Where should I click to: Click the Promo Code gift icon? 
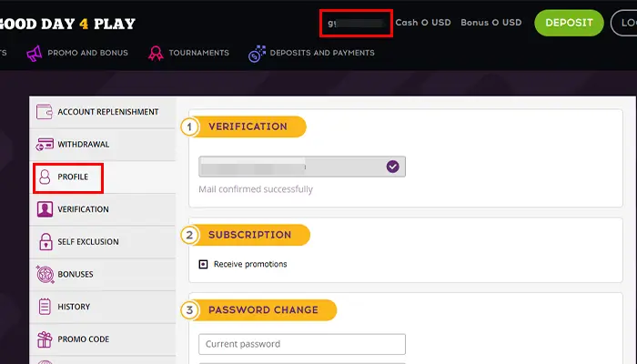tap(45, 339)
